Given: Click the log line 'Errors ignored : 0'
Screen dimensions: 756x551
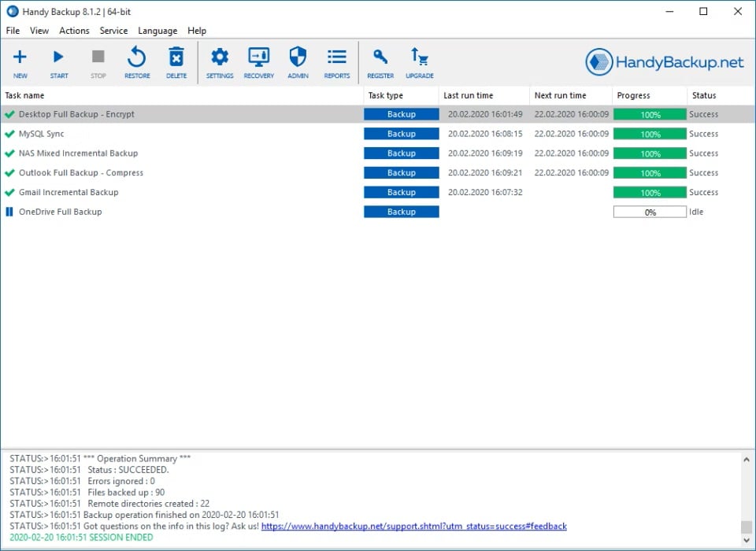Looking at the screenshot, I should (x=83, y=481).
